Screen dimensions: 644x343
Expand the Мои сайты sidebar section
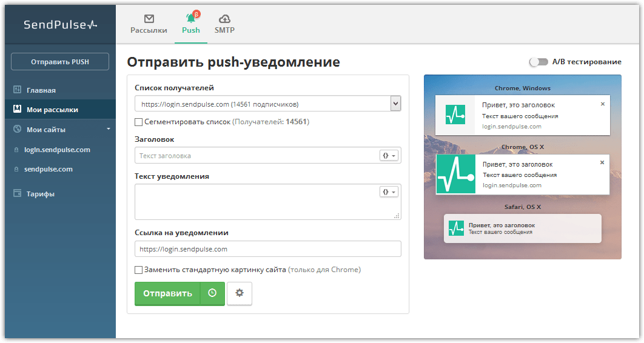108,129
